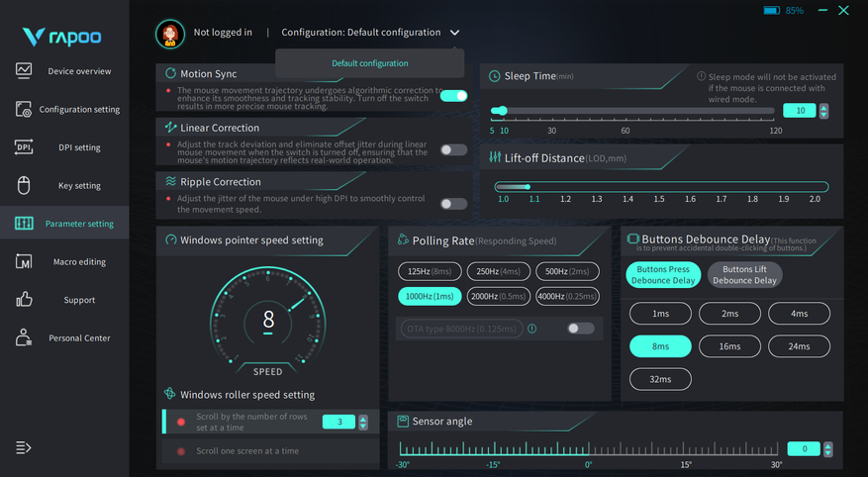Click the Personal Center person icon
Screen dimensions: 868x477
point(24,337)
